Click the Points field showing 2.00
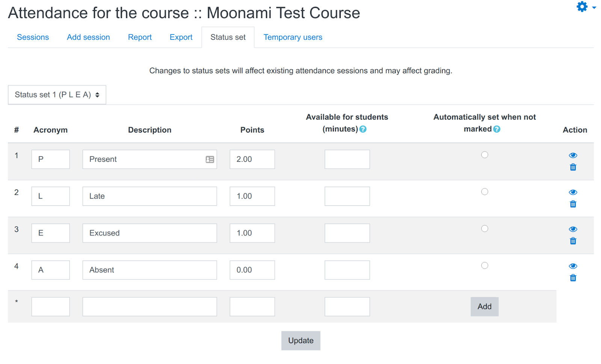Screen dimensions: 601x364 coord(252,159)
